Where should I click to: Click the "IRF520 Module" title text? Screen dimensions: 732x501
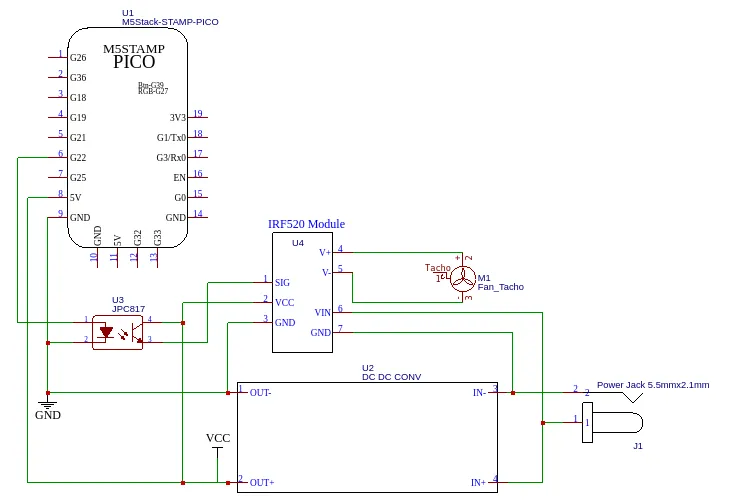point(306,224)
